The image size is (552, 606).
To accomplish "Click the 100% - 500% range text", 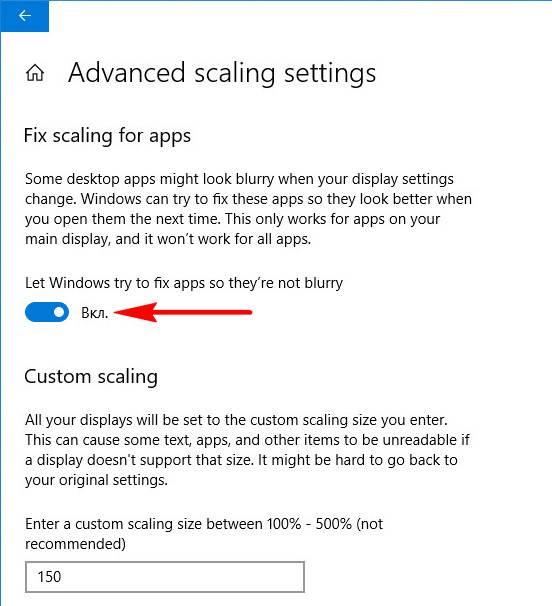I will [x=309, y=524].
